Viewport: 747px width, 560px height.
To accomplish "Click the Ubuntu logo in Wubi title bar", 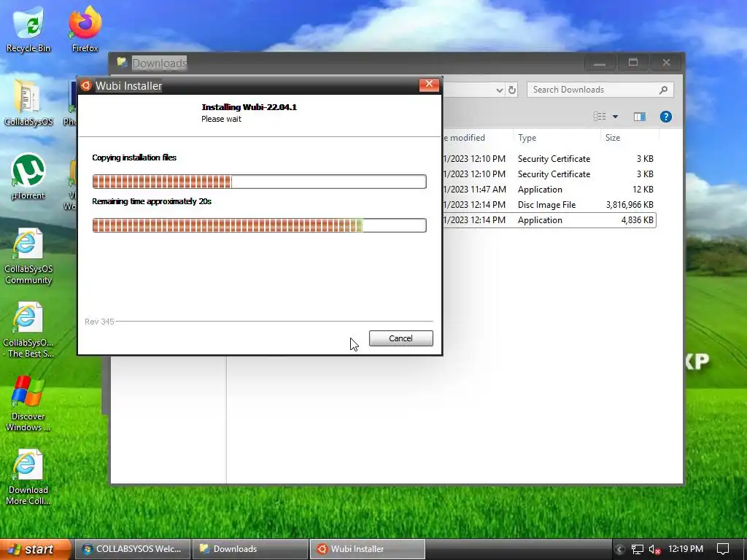I will [x=86, y=86].
